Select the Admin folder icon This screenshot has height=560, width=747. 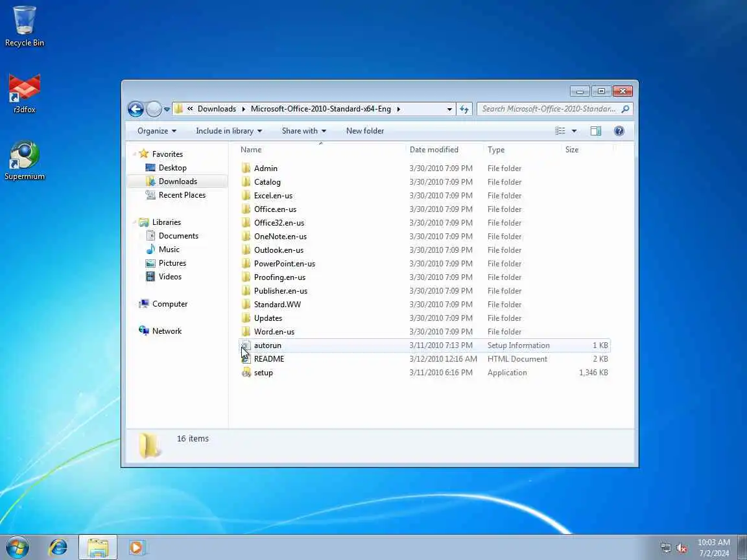click(246, 168)
